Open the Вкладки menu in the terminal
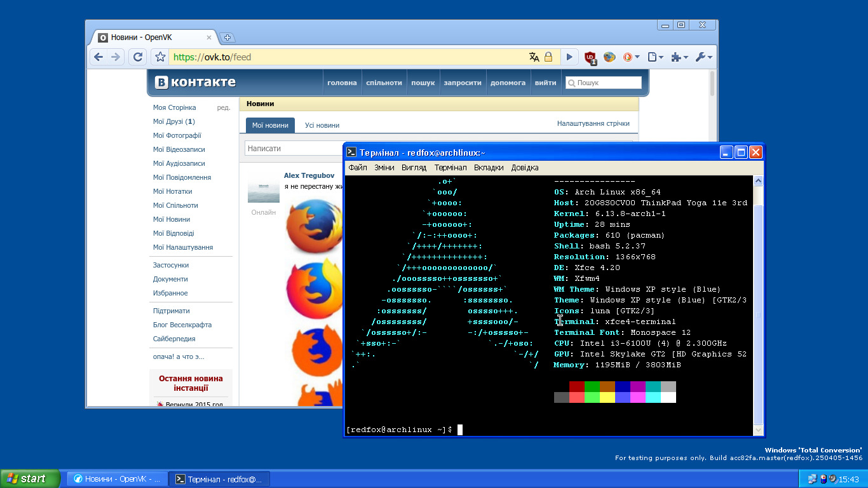Viewport: 868px width, 488px height. point(489,168)
